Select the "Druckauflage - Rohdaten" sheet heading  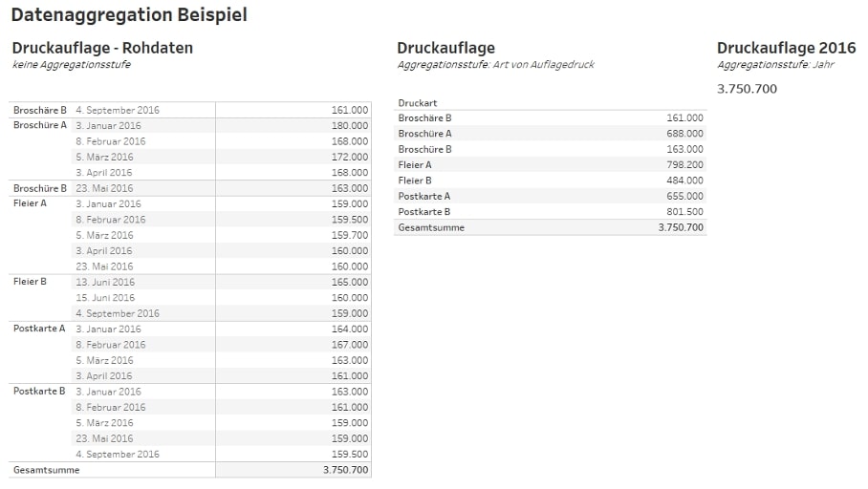(x=102, y=48)
